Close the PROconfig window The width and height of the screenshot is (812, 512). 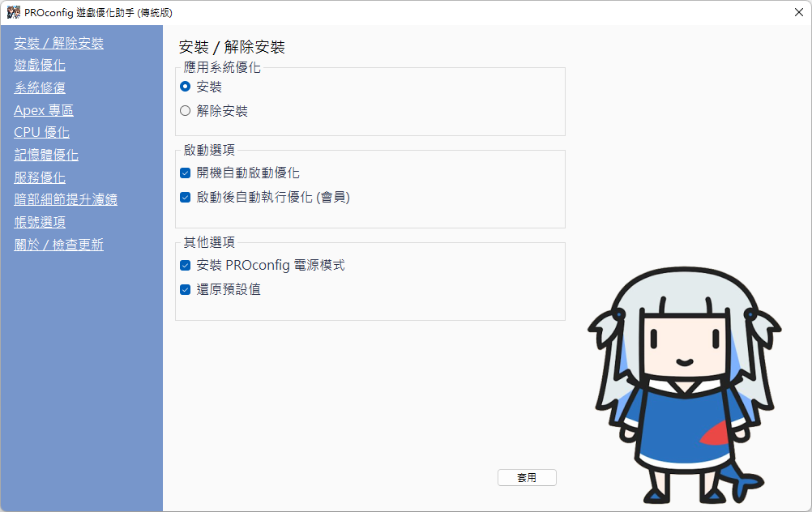point(799,12)
